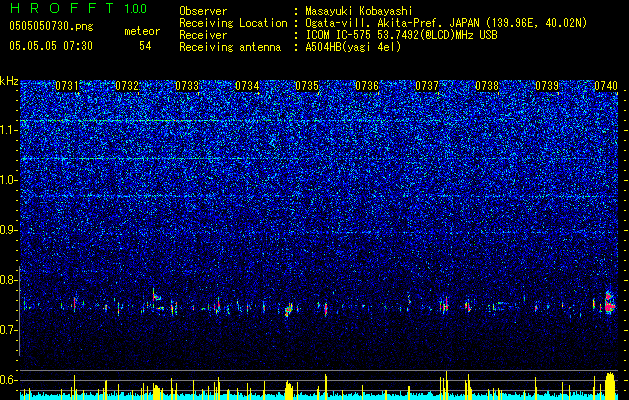629x400 pixels.
Task: Click the 1.0 frequency axis label
Action: pos(7,180)
